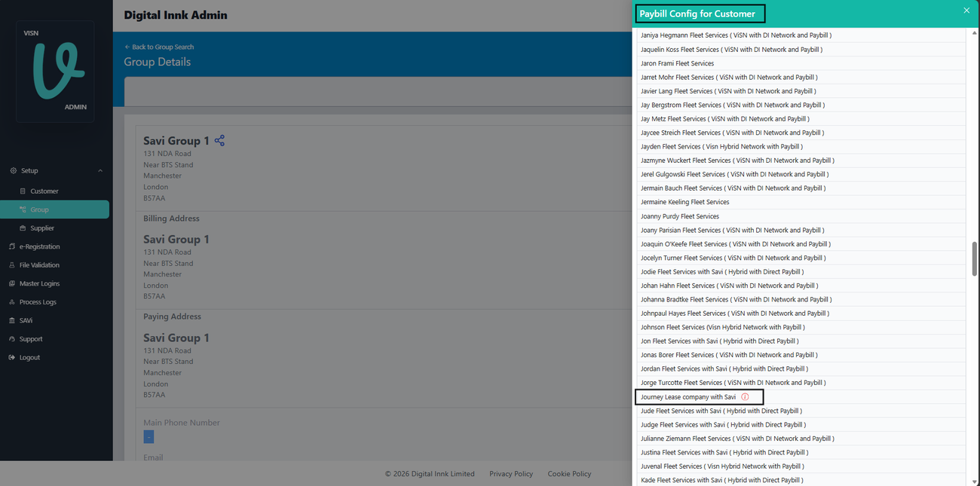Viewport: 980px width, 486px height.
Task: Open e-Registration in sidebar
Action: (39, 246)
